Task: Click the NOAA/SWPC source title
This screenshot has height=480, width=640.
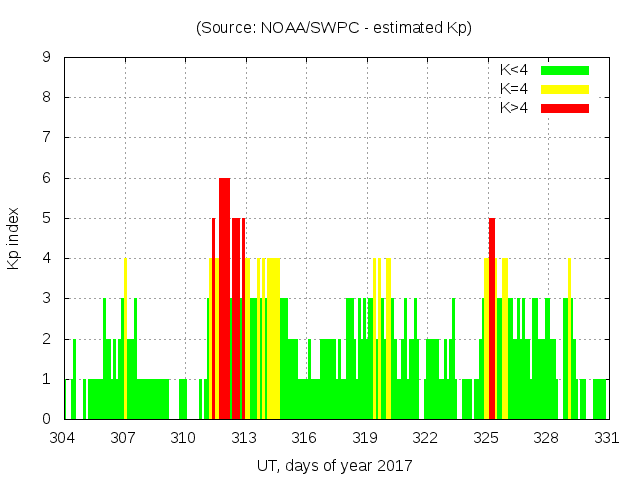Action: [x=334, y=28]
